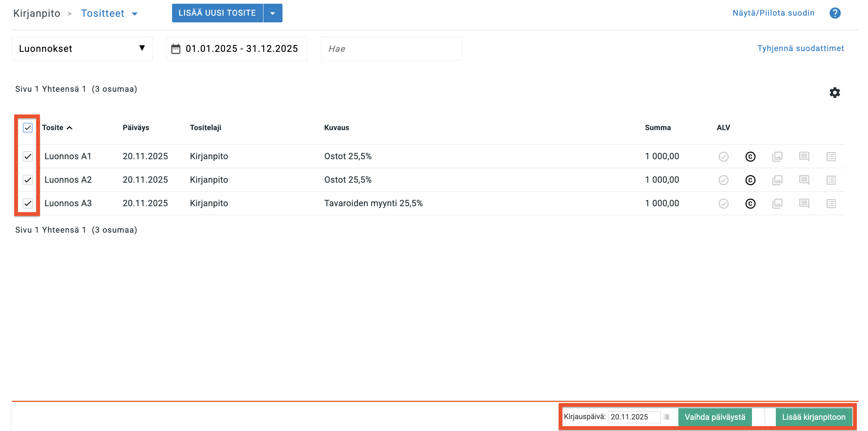Viewport: 868px width, 431px height.
Task: Uncheck Luonnos A3 checkbox
Action: [x=28, y=203]
